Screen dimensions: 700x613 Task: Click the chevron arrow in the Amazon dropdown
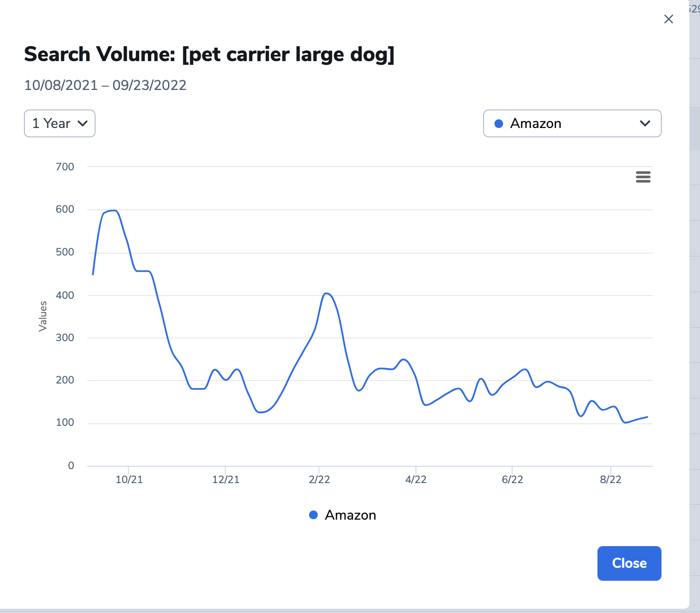(645, 124)
